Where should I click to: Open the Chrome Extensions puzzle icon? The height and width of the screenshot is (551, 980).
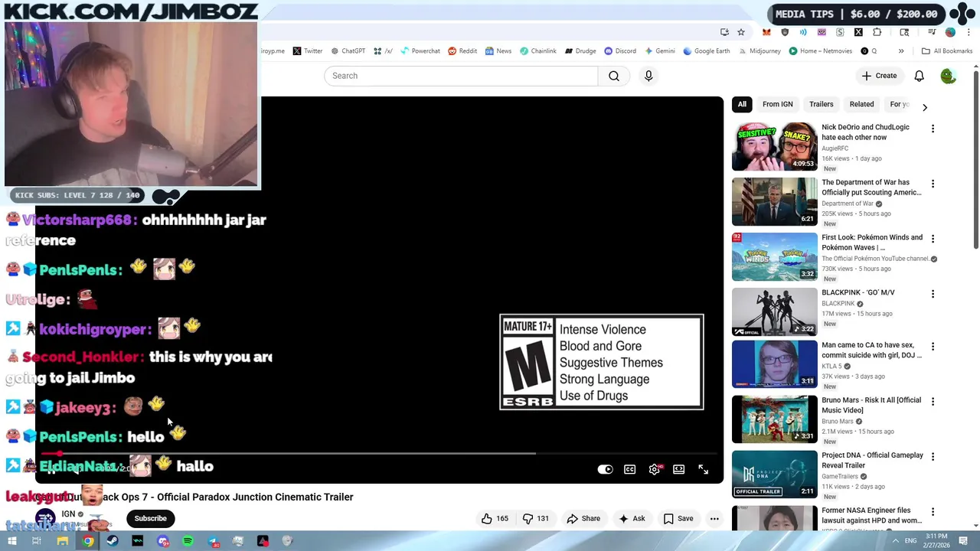coord(877,32)
